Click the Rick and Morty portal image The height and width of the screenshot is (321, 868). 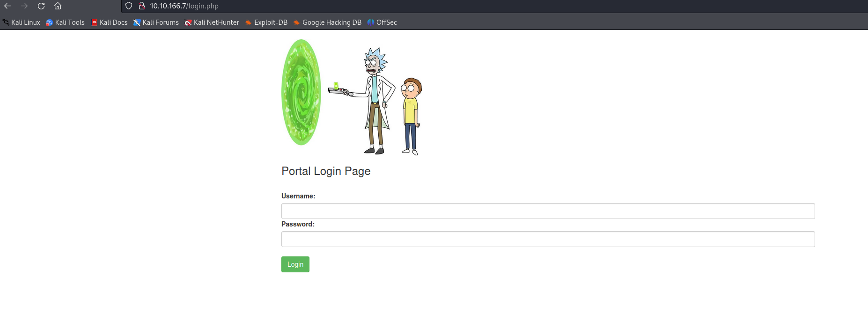point(352,97)
